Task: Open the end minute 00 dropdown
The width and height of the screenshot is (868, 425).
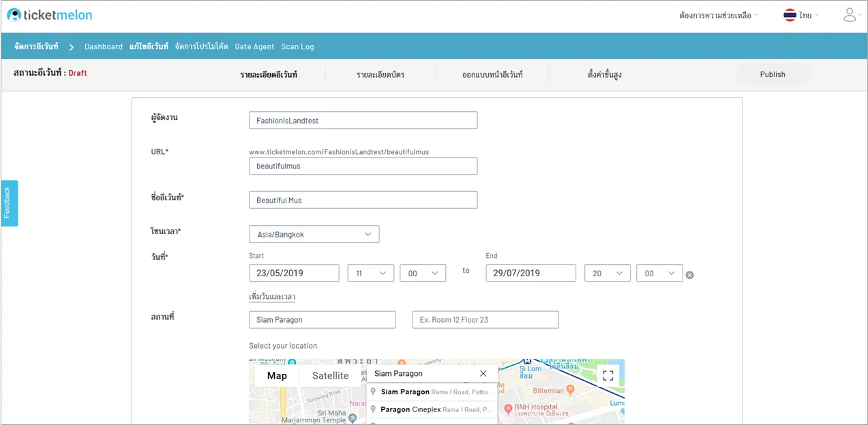Action: pos(659,273)
